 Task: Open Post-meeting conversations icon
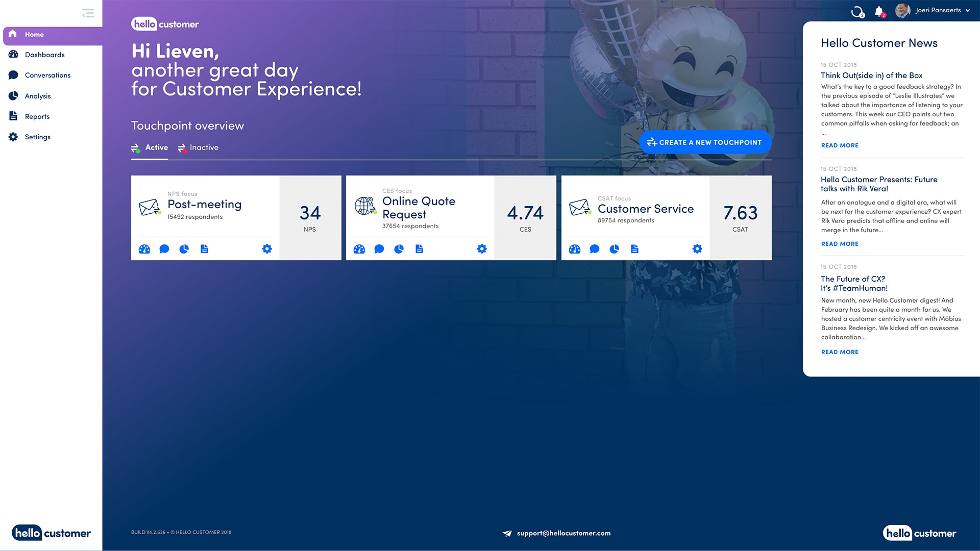pos(164,249)
